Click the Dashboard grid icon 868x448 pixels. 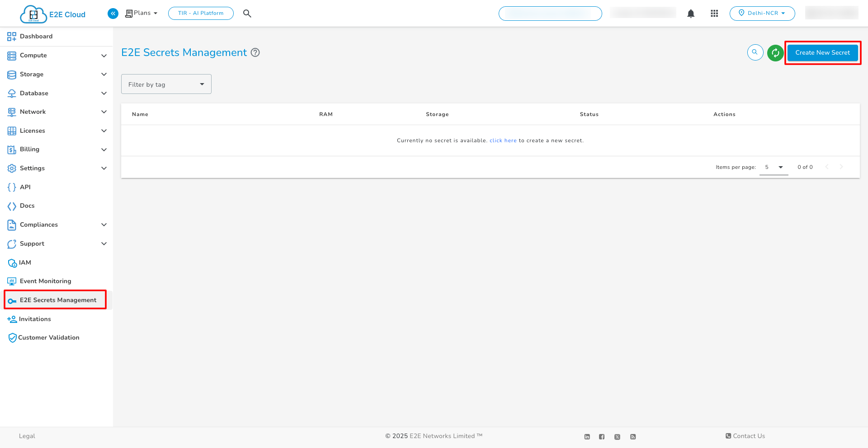12,37
